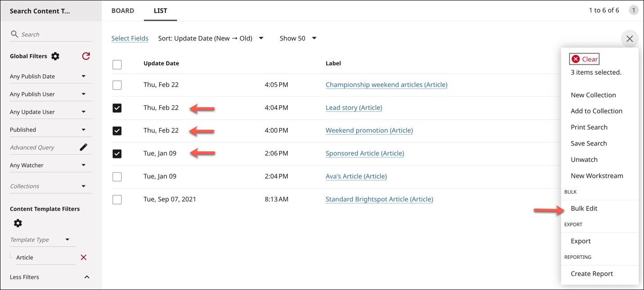Open the Template Type dropdown
Image resolution: width=644 pixels, height=290 pixels.
[x=42, y=240]
